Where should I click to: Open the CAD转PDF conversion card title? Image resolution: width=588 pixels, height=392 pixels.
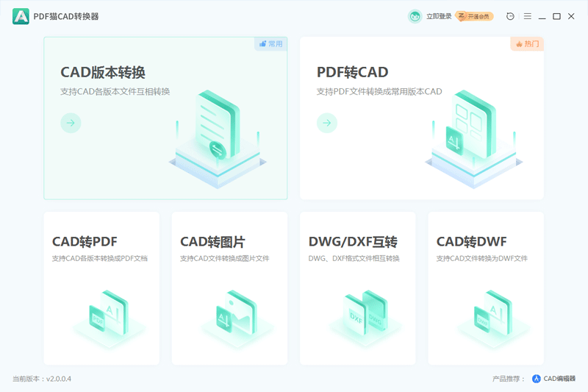click(x=85, y=242)
